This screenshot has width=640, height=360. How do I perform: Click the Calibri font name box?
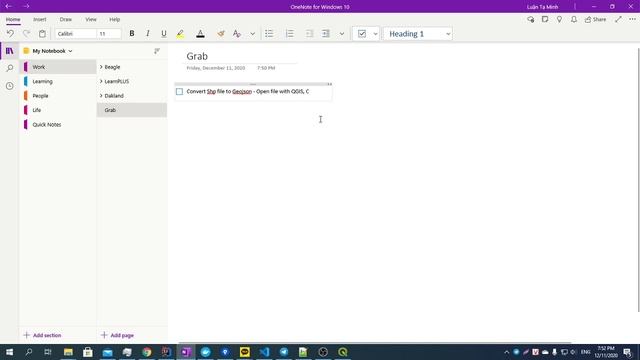(76, 33)
